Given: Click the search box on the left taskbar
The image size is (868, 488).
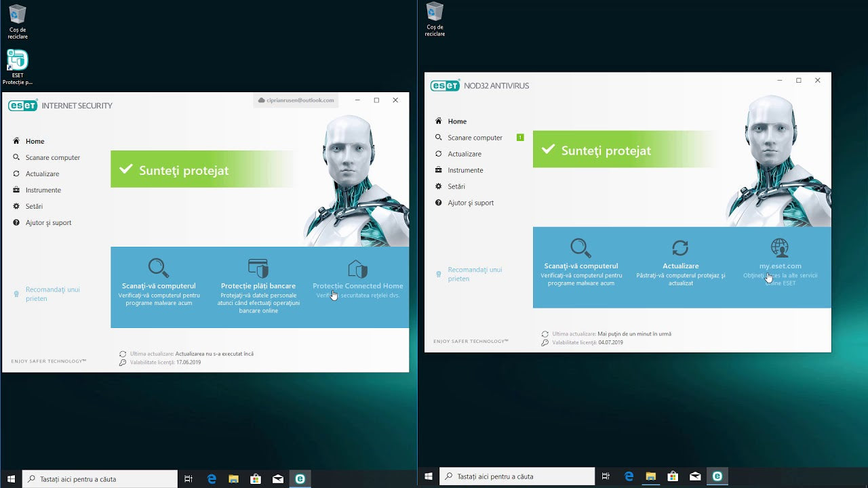Looking at the screenshot, I should 100,479.
